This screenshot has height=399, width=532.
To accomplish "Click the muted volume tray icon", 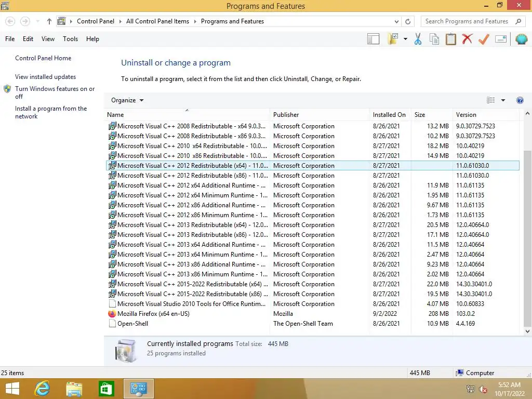I will tap(483, 390).
